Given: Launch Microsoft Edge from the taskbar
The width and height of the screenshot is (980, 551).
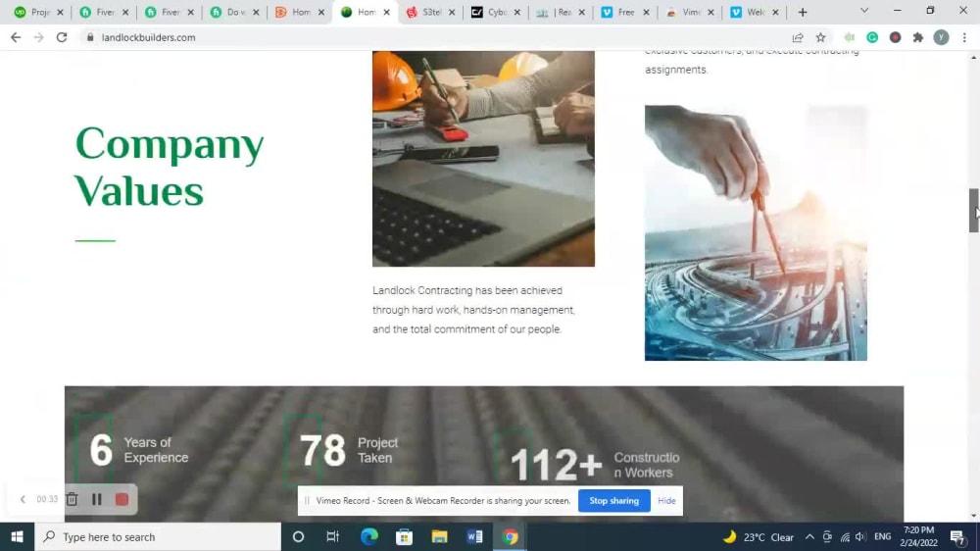Looking at the screenshot, I should 368,536.
